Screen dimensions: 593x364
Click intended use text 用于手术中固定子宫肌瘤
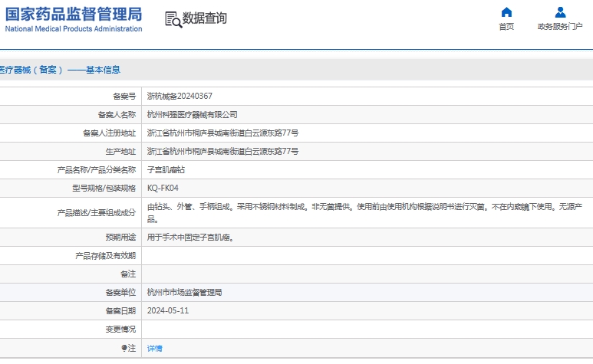pos(190,238)
